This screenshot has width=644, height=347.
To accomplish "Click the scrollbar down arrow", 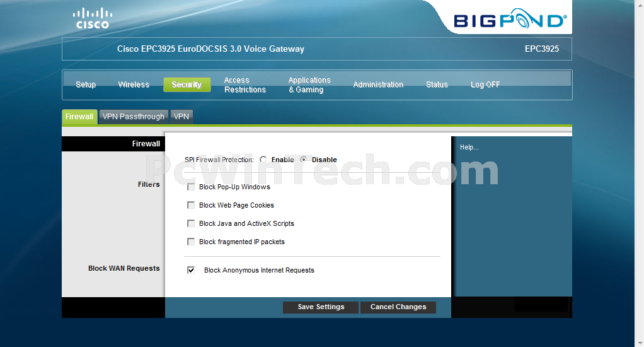I will (640, 343).
